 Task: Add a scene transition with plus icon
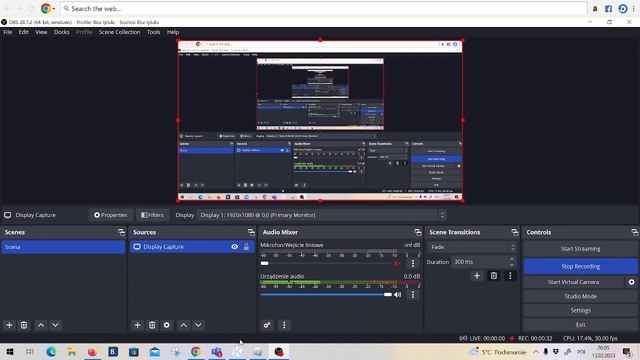(477, 276)
